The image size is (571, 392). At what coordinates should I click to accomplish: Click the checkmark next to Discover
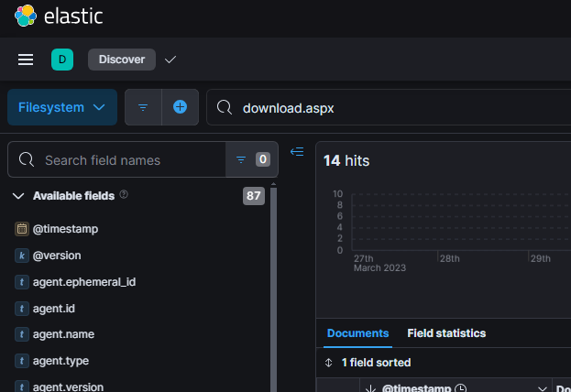pos(170,60)
